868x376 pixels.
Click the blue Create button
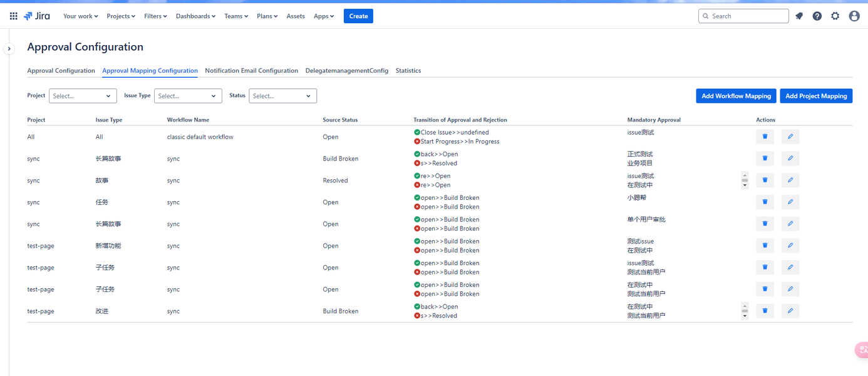[x=358, y=16]
